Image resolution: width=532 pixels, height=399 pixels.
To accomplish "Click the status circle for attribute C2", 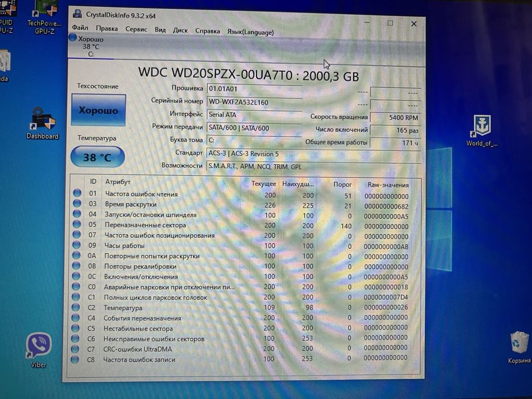I will [75, 307].
